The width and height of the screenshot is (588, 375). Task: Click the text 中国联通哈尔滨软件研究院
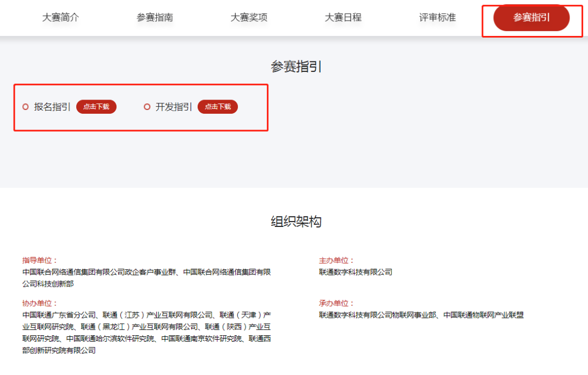110,339
